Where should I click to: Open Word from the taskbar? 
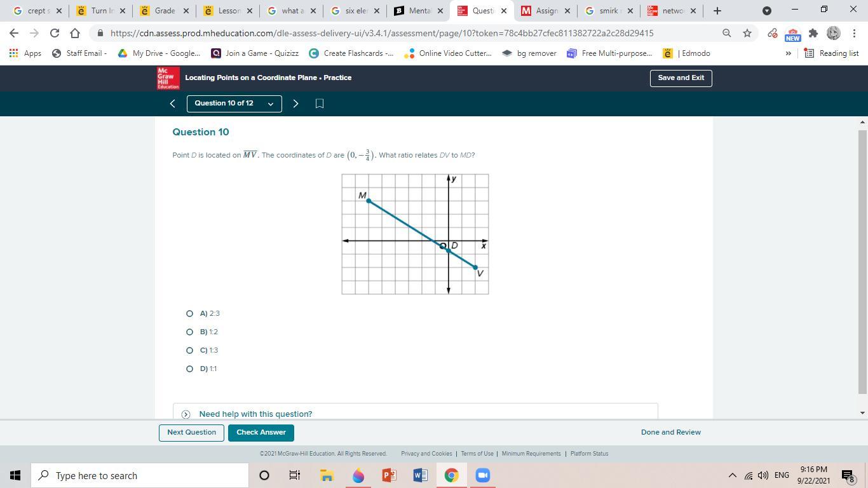pyautogui.click(x=420, y=475)
